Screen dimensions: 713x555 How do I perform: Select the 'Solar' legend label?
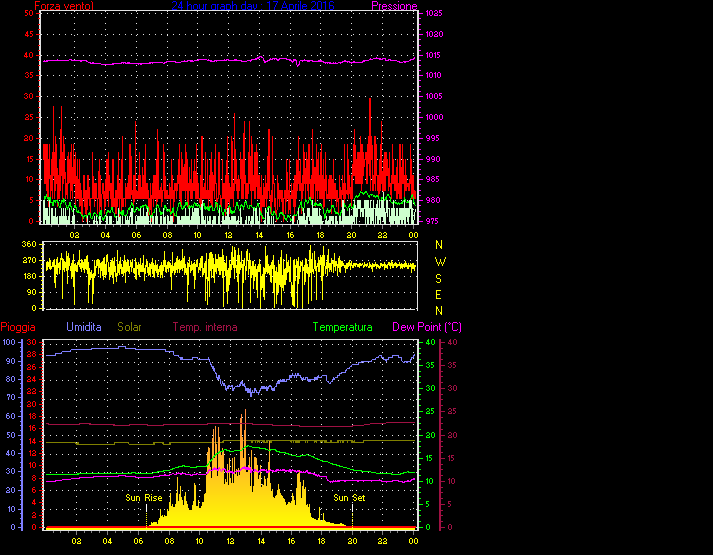pyautogui.click(x=129, y=327)
